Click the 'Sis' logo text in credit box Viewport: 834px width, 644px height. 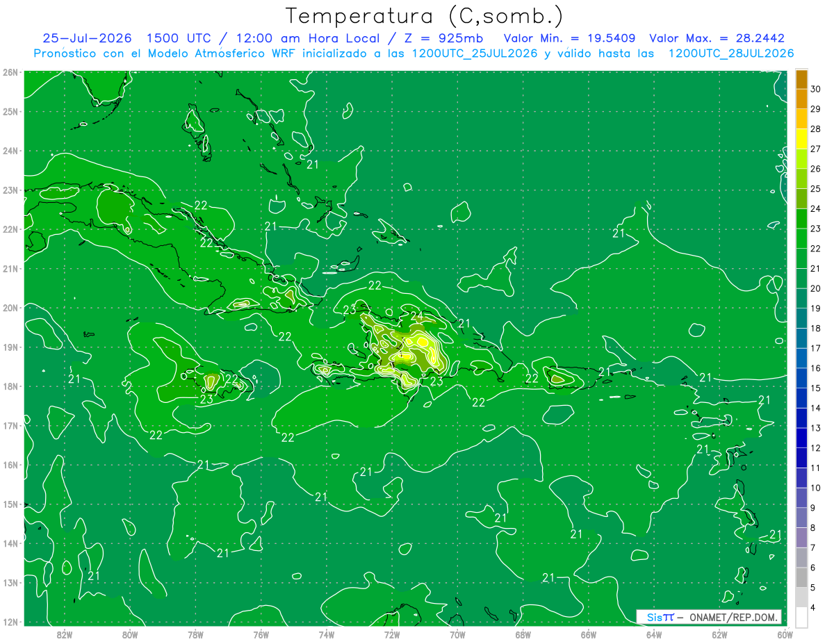coord(654,617)
